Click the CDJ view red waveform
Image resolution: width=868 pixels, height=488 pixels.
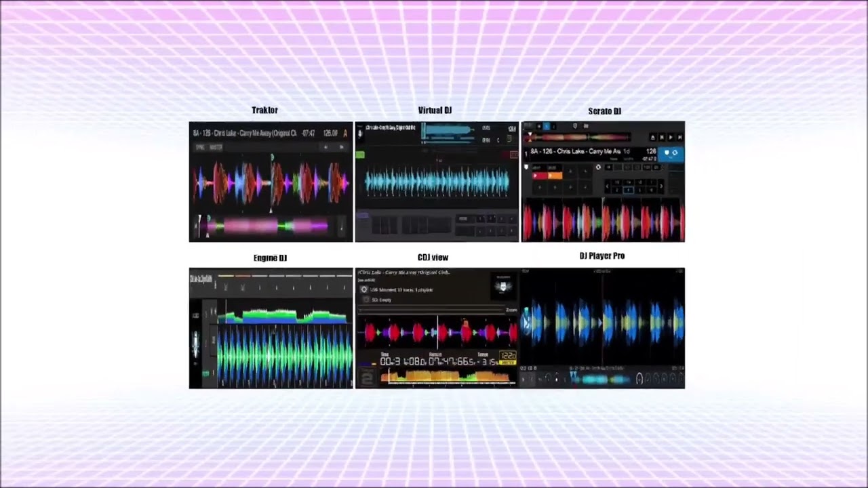[x=437, y=333]
